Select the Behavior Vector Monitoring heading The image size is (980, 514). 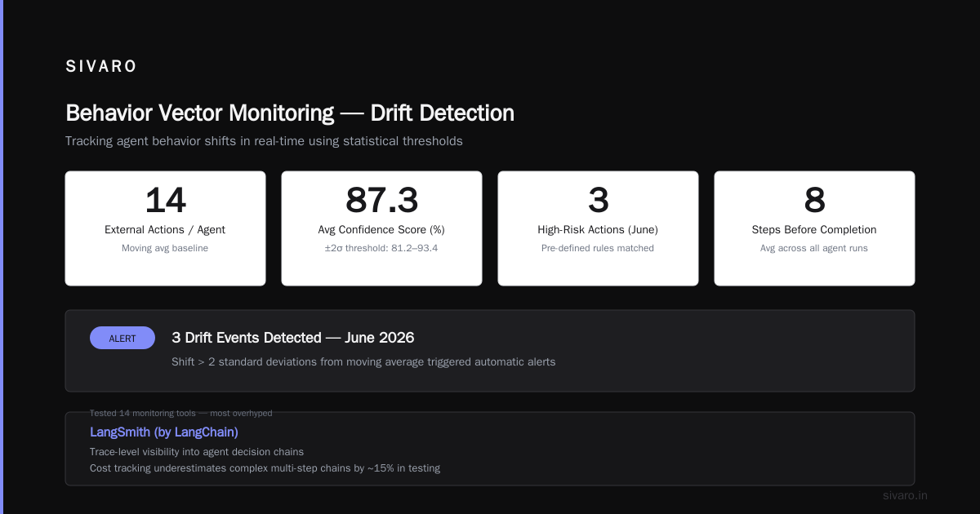[x=290, y=113]
